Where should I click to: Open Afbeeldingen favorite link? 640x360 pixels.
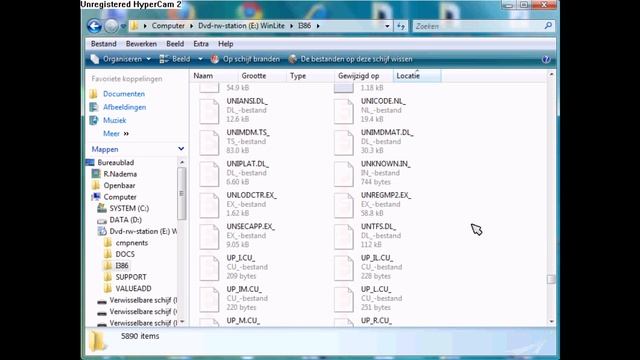click(124, 107)
